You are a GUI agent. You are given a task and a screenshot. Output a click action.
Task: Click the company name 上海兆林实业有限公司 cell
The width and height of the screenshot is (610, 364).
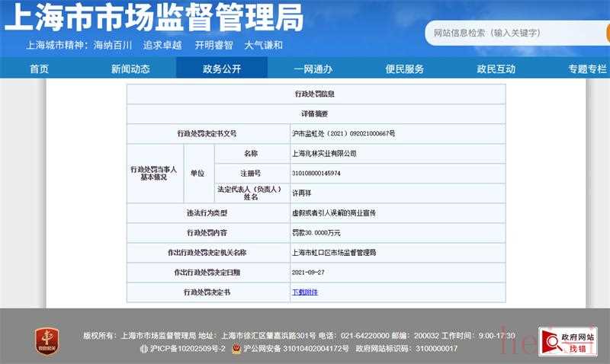324,153
